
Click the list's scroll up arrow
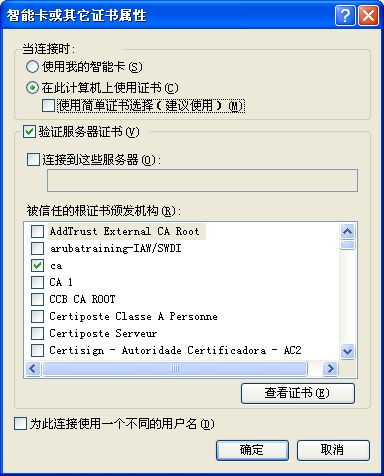[348, 231]
